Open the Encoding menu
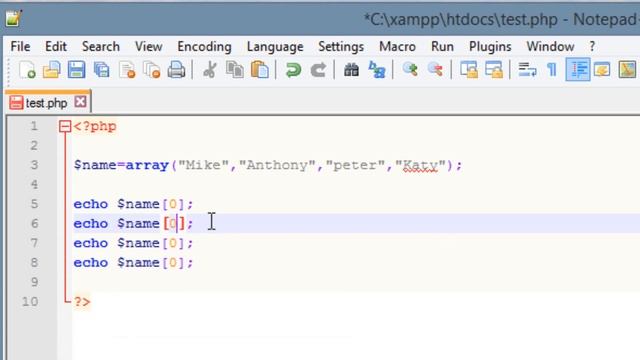640x360 pixels. 204,47
